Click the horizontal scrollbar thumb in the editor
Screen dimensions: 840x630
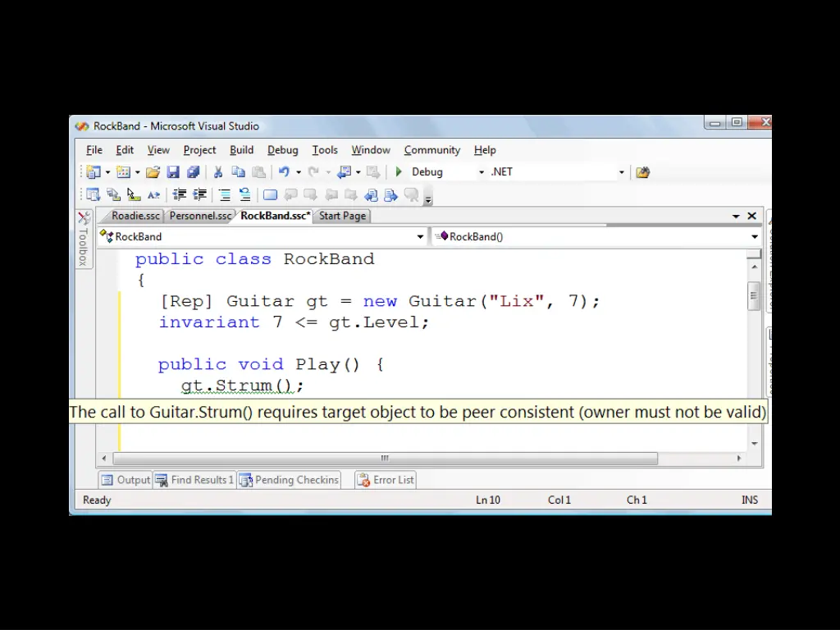click(386, 458)
